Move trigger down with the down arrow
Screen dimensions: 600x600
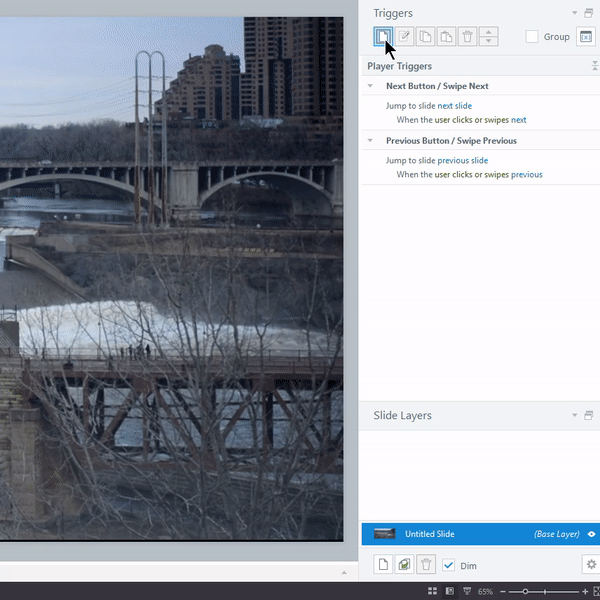tap(489, 41)
